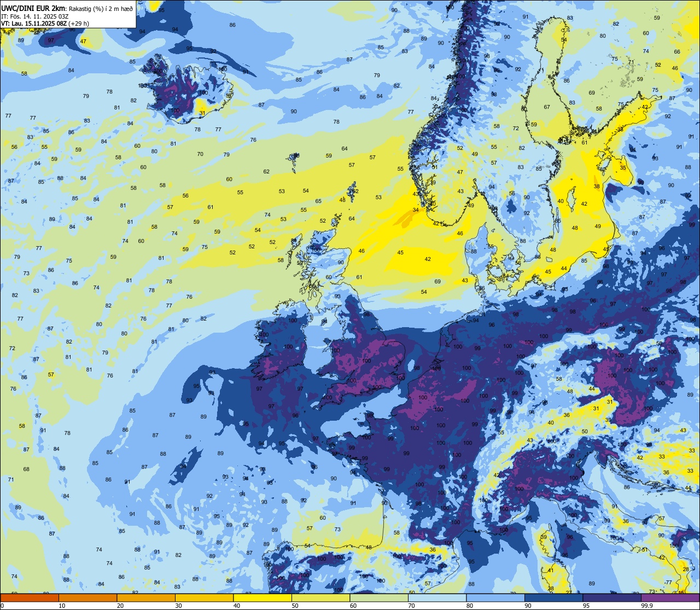This screenshot has height=610, width=700.
Task: Click the 34 humidity value off southwest Norway
Action: [x=416, y=210]
